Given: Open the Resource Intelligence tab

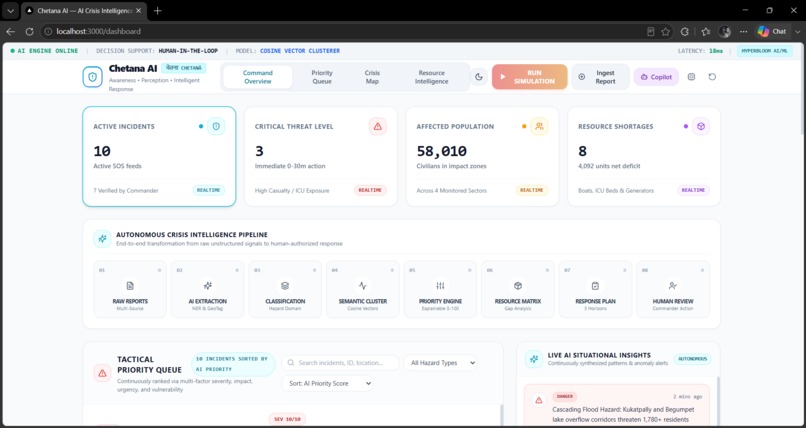Looking at the screenshot, I should [x=431, y=77].
